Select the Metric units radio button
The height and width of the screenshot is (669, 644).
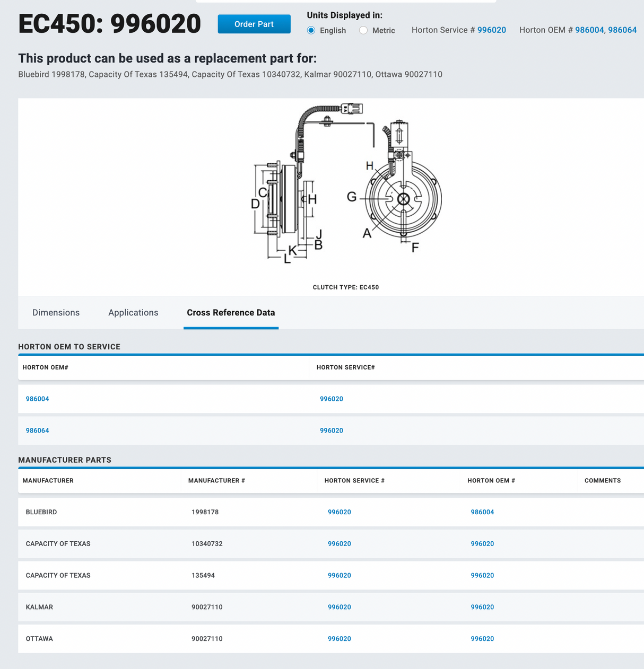364,30
